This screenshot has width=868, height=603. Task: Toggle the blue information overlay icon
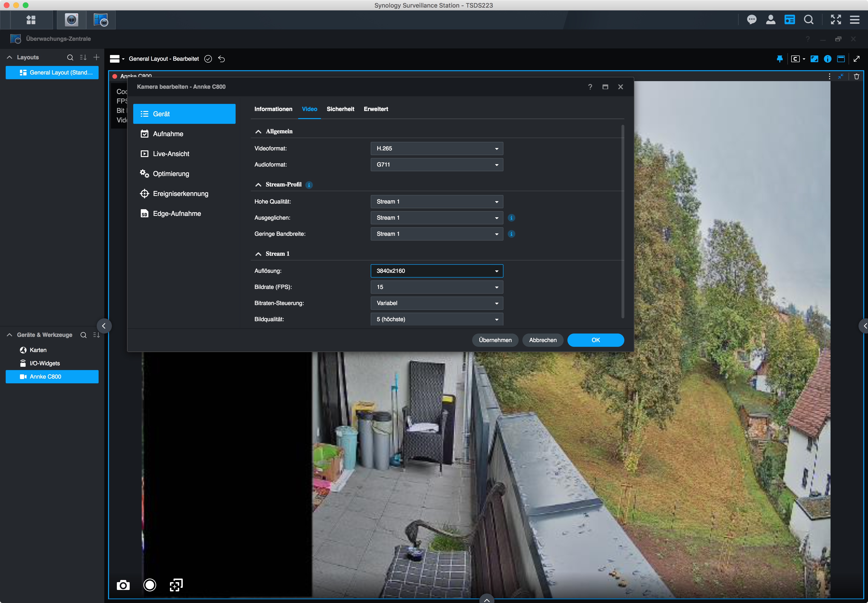827,59
